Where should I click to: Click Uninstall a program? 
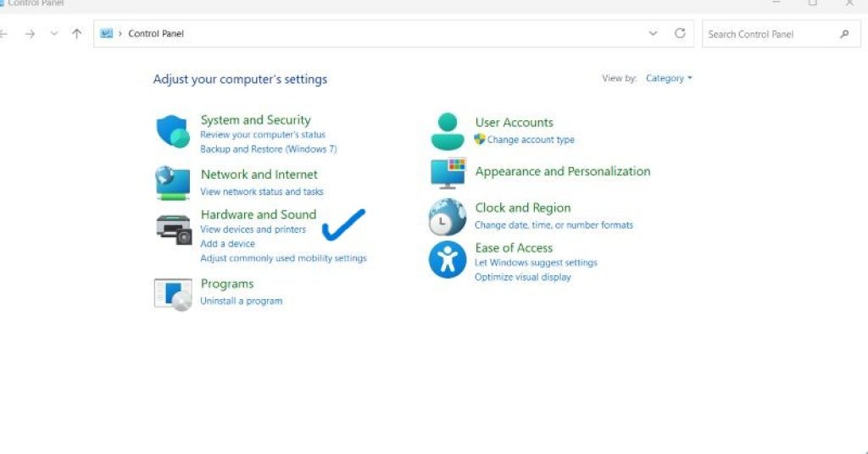point(242,301)
